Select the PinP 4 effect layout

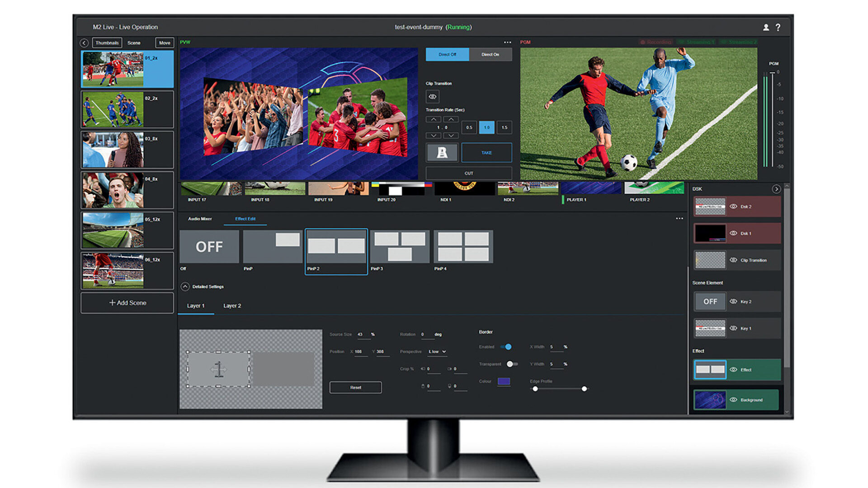463,247
